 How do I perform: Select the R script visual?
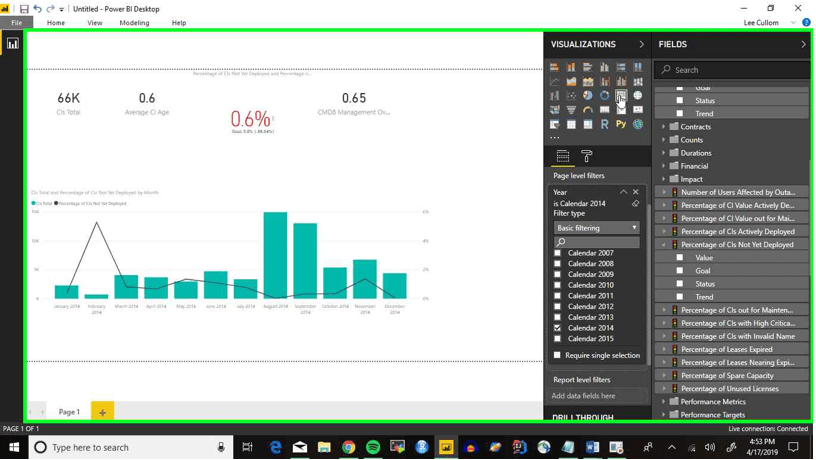click(604, 124)
